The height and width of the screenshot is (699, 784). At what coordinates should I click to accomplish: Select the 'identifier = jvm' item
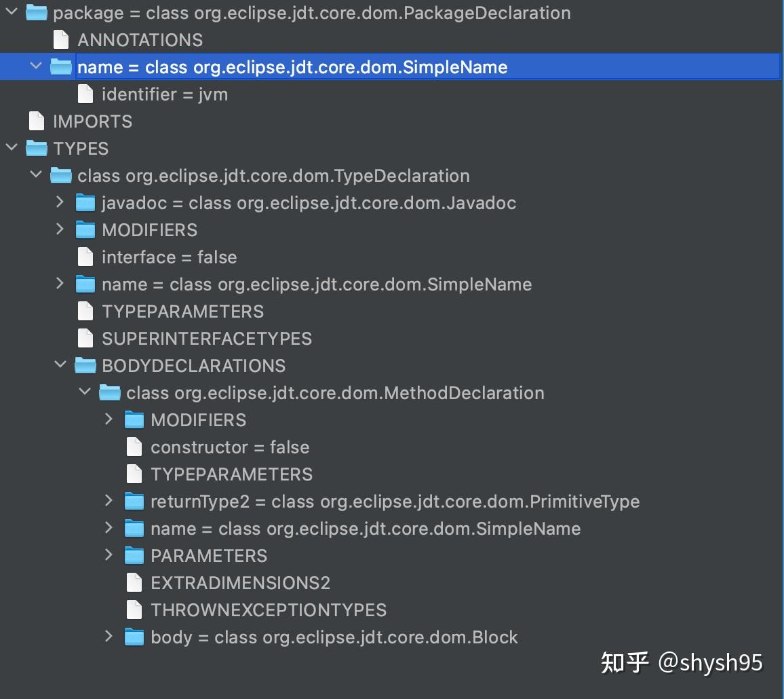pyautogui.click(x=164, y=94)
